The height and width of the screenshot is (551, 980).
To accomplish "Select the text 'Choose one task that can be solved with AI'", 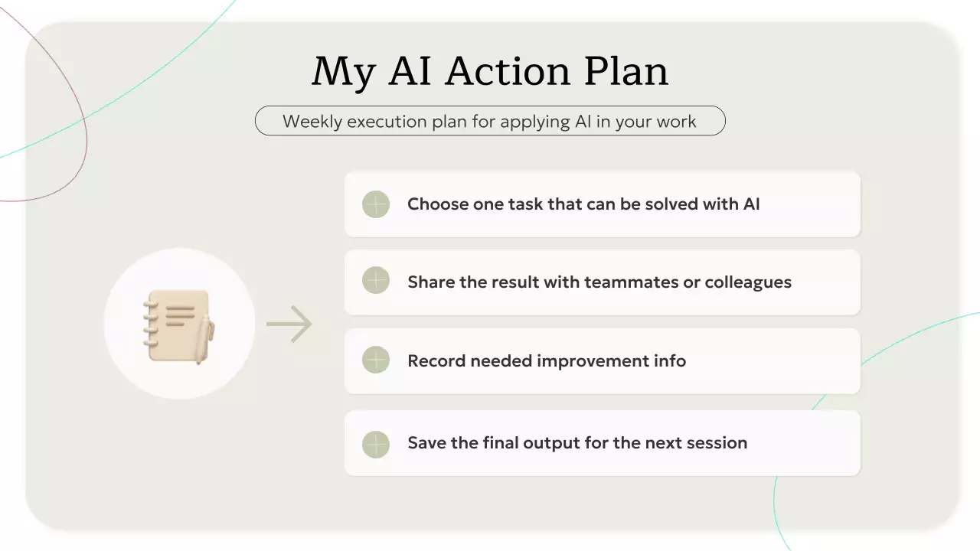I will [x=583, y=204].
